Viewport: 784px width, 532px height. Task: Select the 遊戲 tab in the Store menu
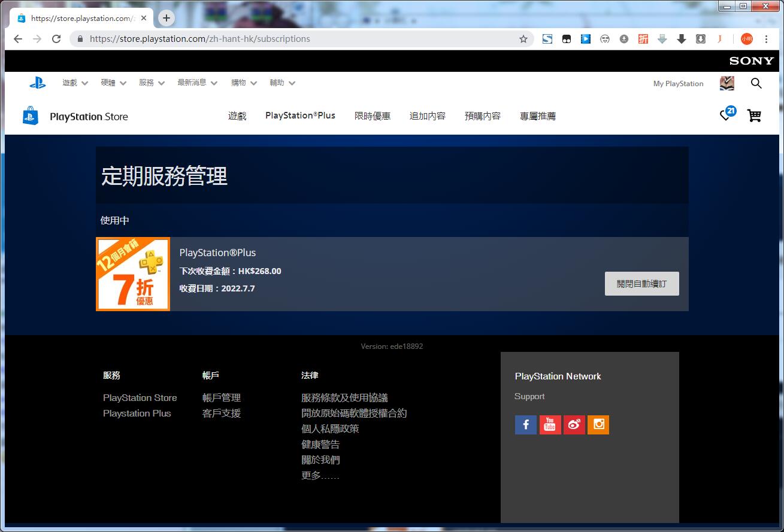click(237, 116)
